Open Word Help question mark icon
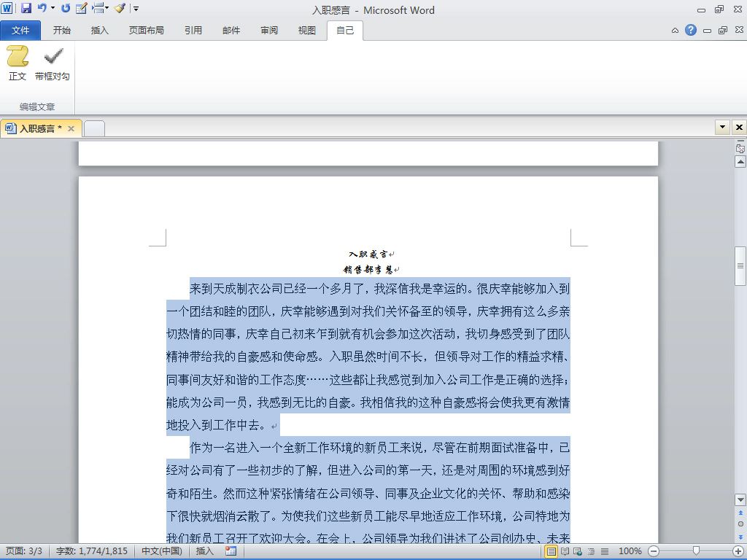747x560 pixels. (691, 30)
